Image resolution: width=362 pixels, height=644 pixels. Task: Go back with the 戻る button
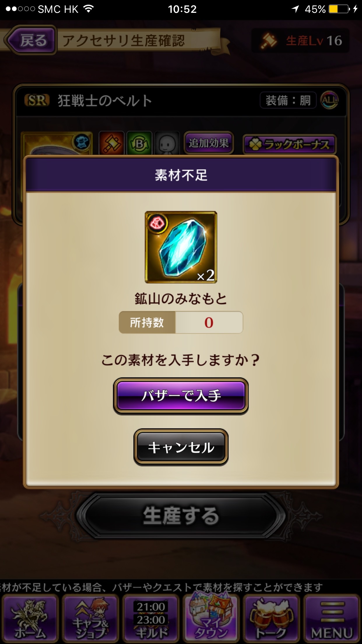[31, 40]
